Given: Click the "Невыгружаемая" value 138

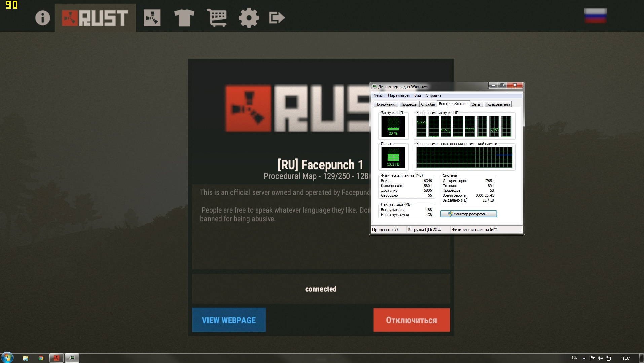Looking at the screenshot, I should click(429, 215).
